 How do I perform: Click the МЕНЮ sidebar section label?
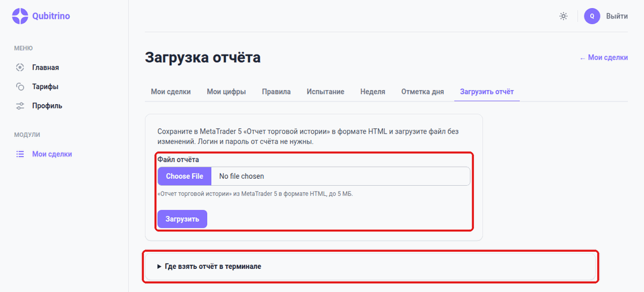pos(24,48)
